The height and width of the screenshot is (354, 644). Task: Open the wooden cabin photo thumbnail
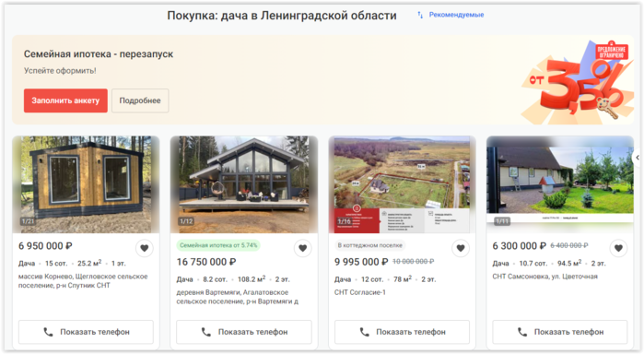click(x=86, y=184)
